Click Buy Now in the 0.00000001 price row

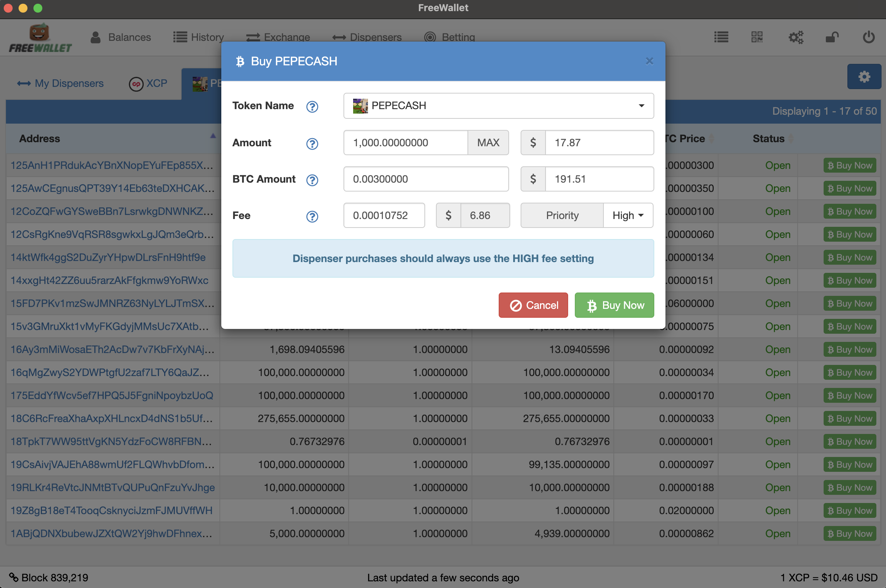point(850,441)
